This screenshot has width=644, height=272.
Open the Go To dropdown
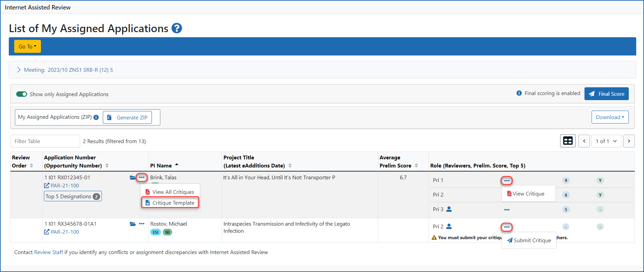tap(27, 46)
